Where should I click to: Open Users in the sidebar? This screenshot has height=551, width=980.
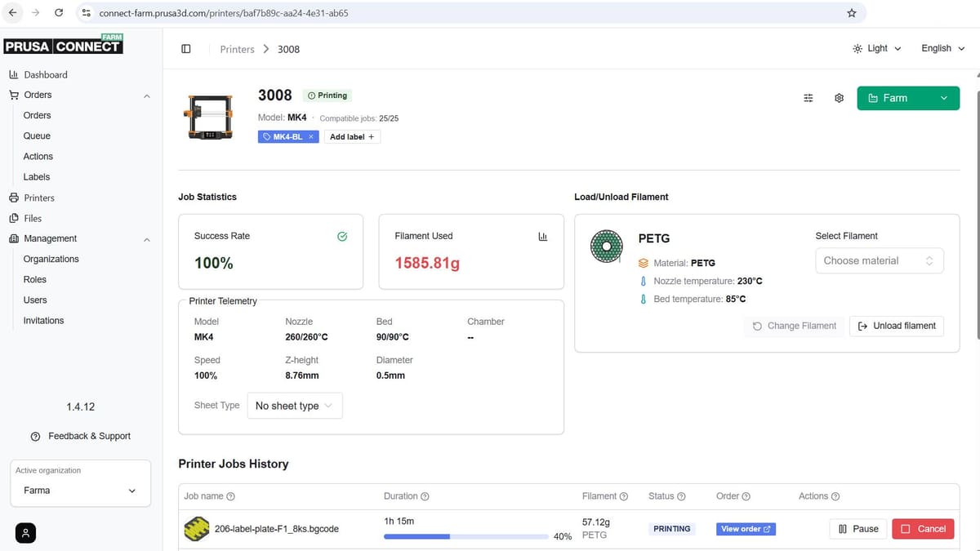pyautogui.click(x=35, y=300)
